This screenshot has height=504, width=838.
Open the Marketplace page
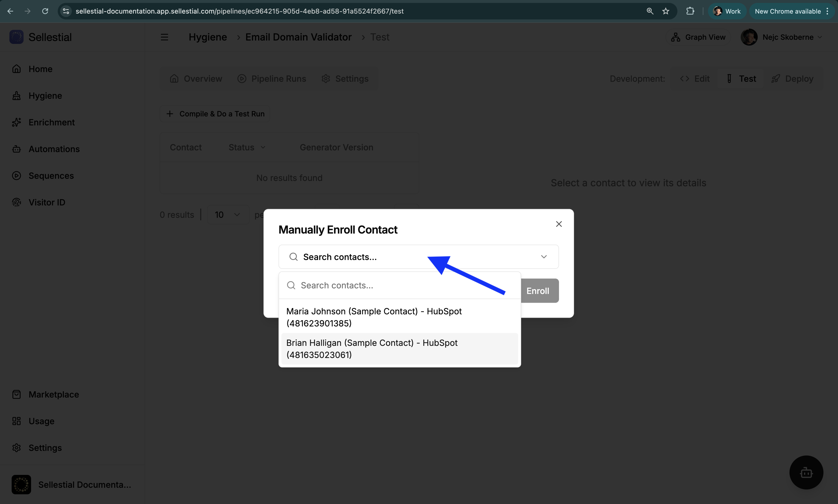click(x=53, y=394)
